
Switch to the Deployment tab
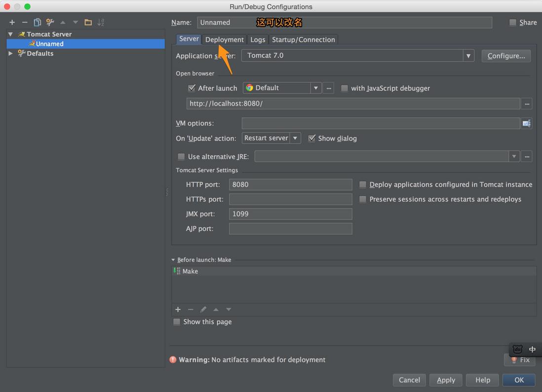point(224,39)
